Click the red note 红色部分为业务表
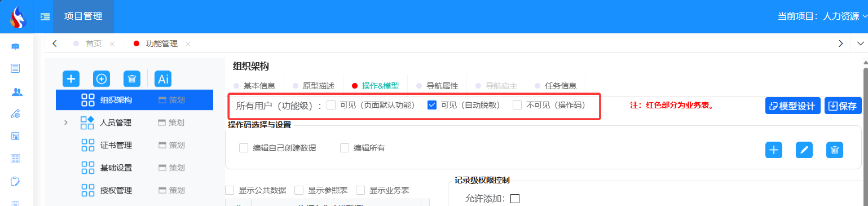This screenshot has height=206, width=868. [x=672, y=105]
